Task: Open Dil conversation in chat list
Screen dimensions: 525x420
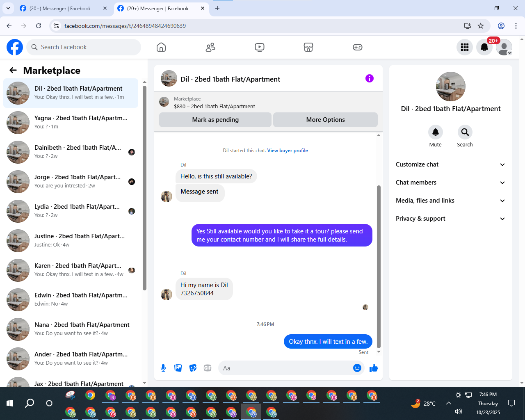Action: [71, 93]
